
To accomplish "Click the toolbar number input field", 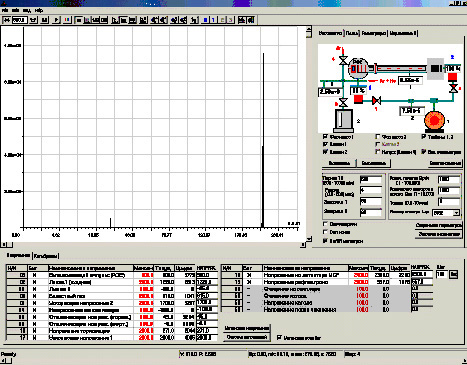I will click(x=20, y=20).
